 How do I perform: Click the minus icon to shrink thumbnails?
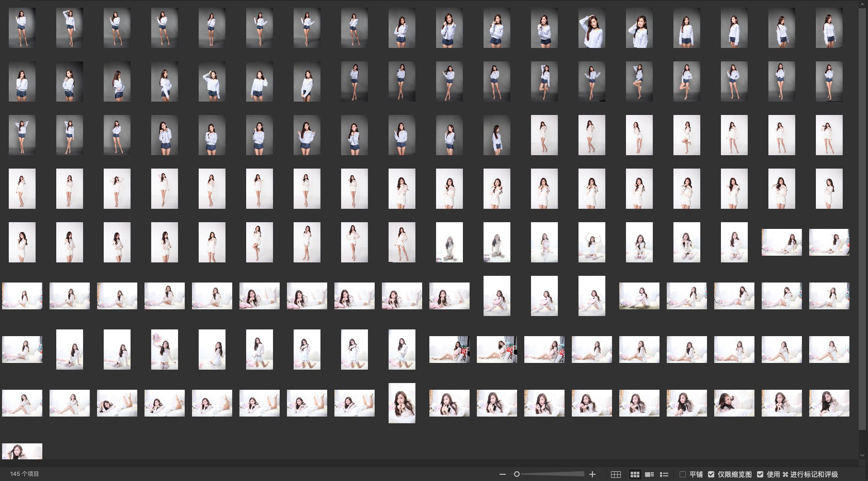(502, 474)
